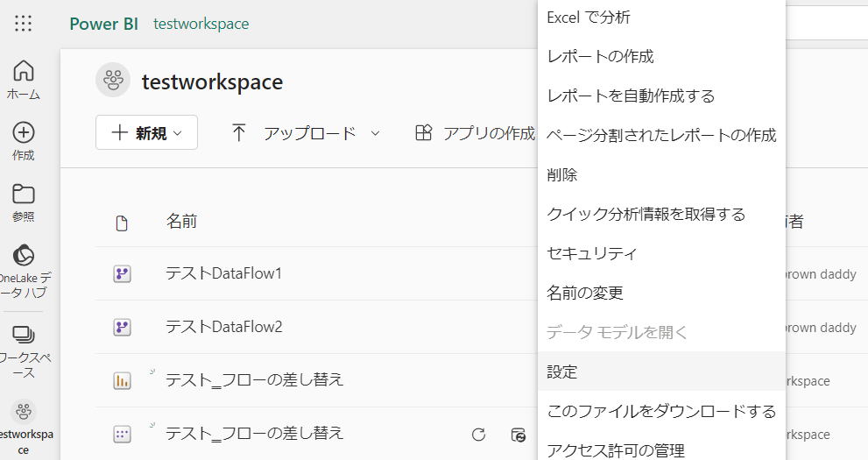Viewport: 868px width, 460px height.
Task: Click the Upload arrow icon
Action: [238, 133]
